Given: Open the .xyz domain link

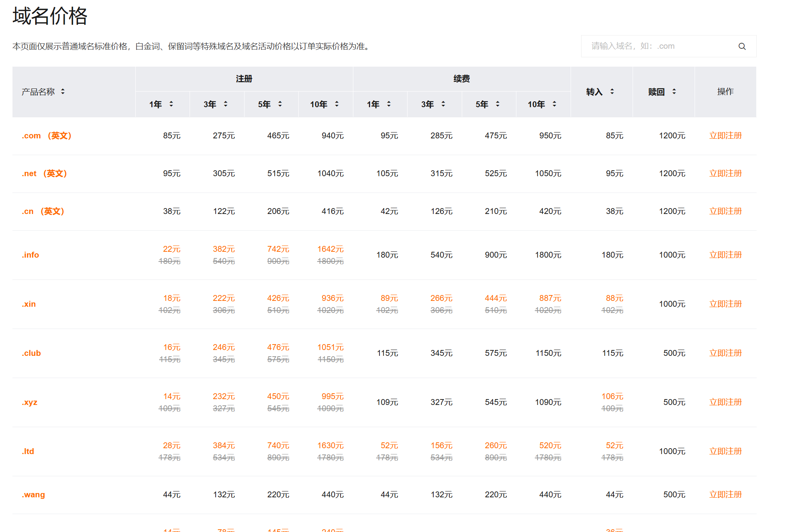Looking at the screenshot, I should pos(30,402).
